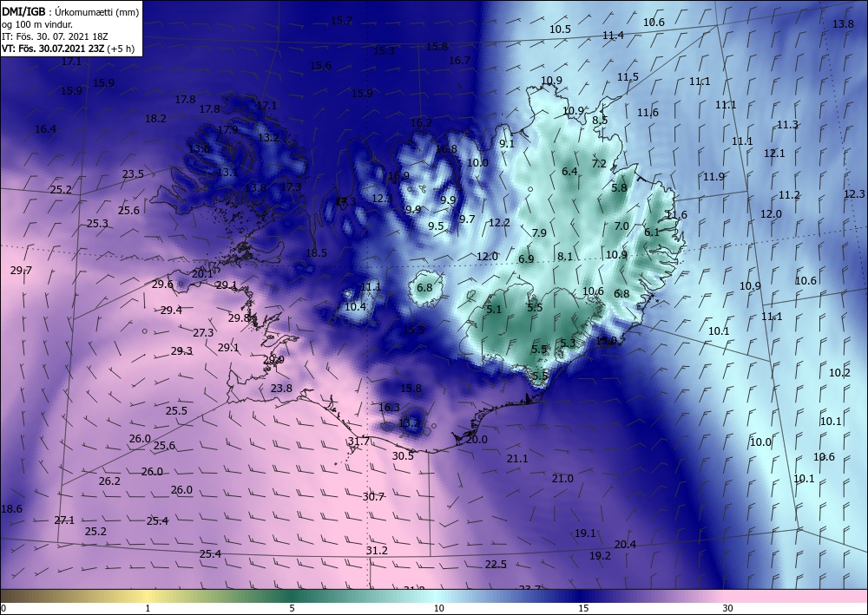Click the 12.2 value label

[x=499, y=222]
